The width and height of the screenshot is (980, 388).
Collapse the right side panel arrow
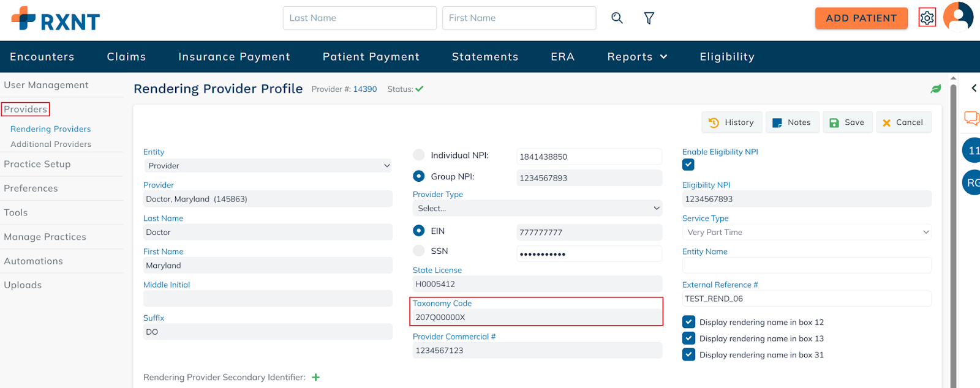coord(974,88)
